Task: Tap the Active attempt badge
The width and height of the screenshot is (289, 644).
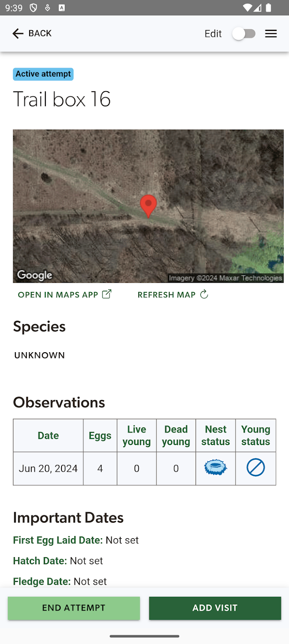Action: click(x=43, y=74)
